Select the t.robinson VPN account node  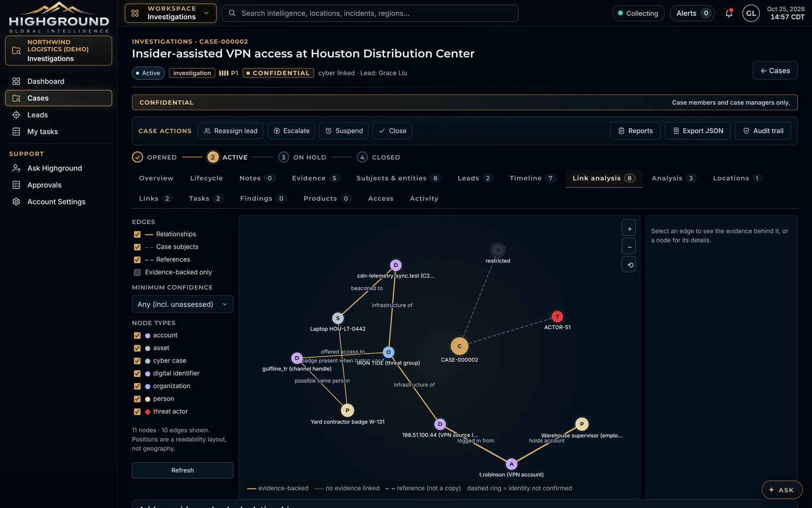[511, 464]
